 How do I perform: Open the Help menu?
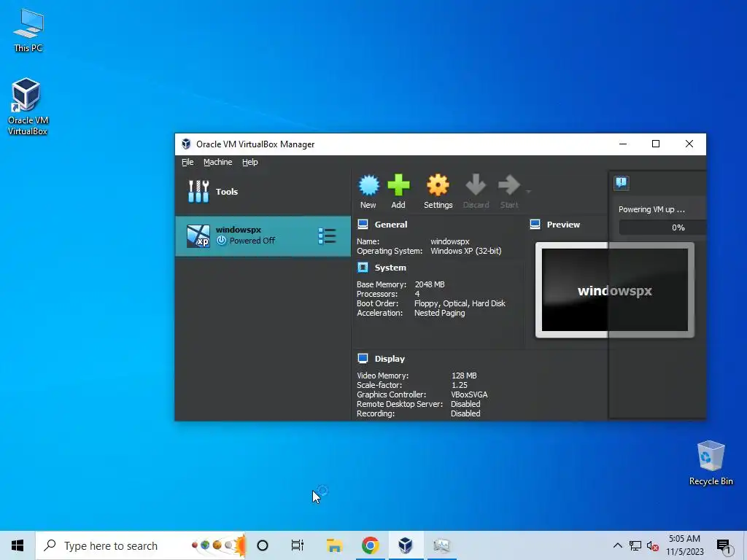coord(249,162)
